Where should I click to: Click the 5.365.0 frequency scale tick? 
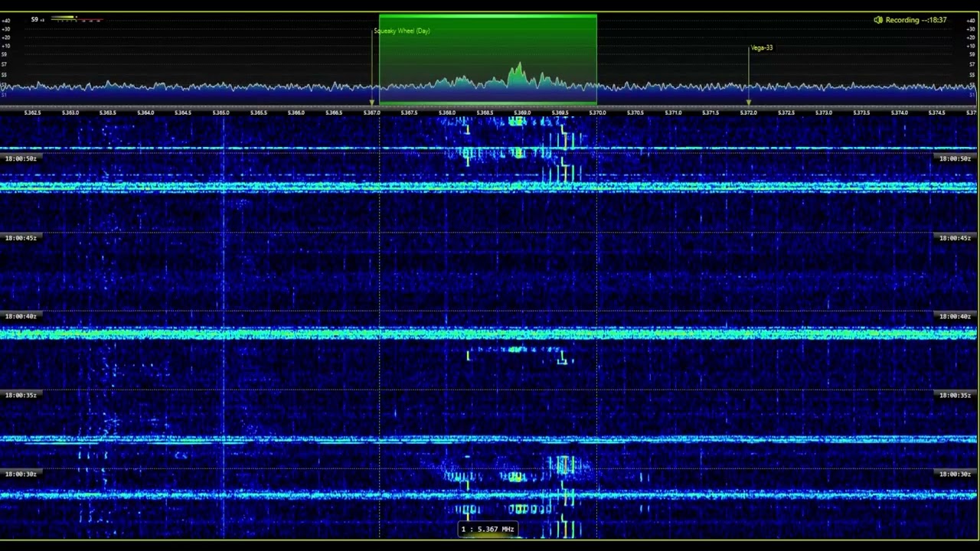tap(221, 112)
